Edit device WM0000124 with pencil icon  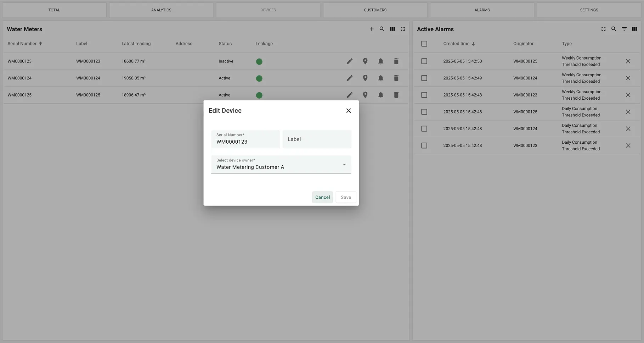pos(349,78)
